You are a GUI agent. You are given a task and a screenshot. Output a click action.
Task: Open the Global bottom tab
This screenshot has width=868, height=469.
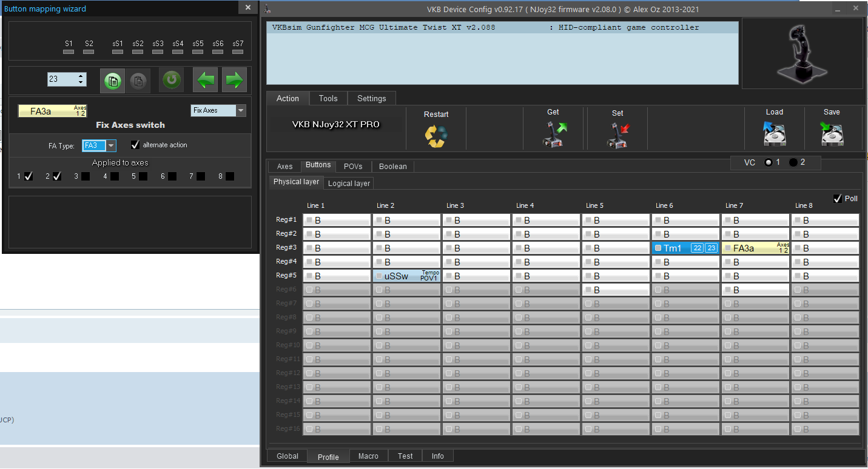[287, 456]
